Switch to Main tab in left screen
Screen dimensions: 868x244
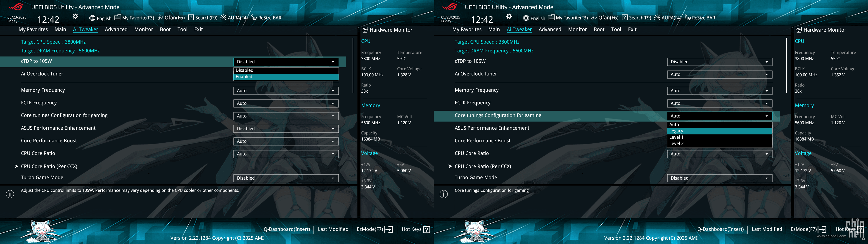(60, 29)
